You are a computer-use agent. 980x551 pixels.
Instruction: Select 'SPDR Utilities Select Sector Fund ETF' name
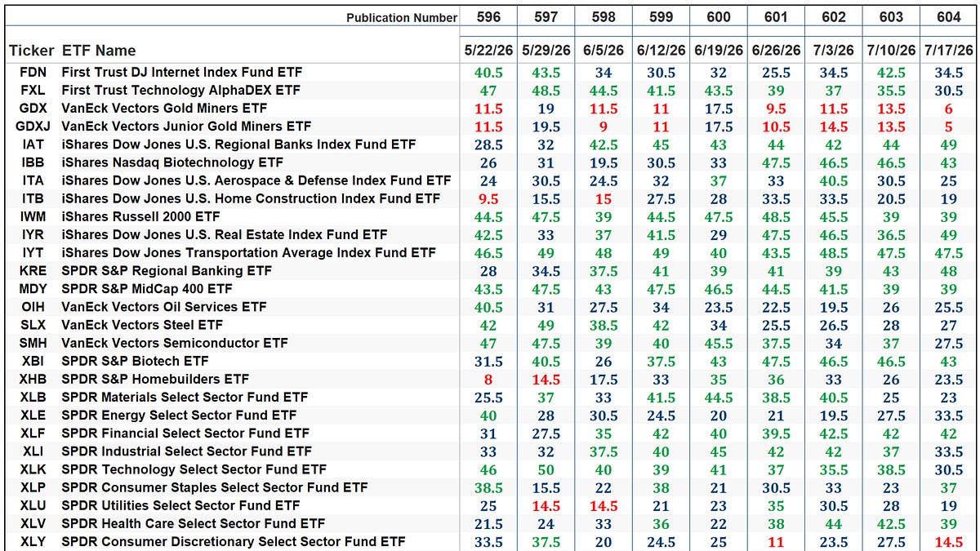180,505
